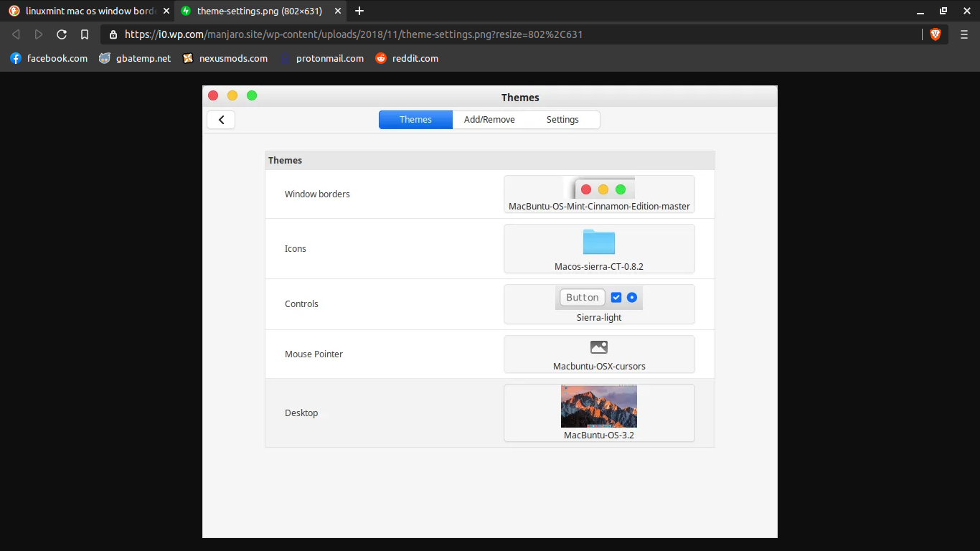Open a new tab with the plus button
The width and height of the screenshot is (980, 551).
point(359,11)
